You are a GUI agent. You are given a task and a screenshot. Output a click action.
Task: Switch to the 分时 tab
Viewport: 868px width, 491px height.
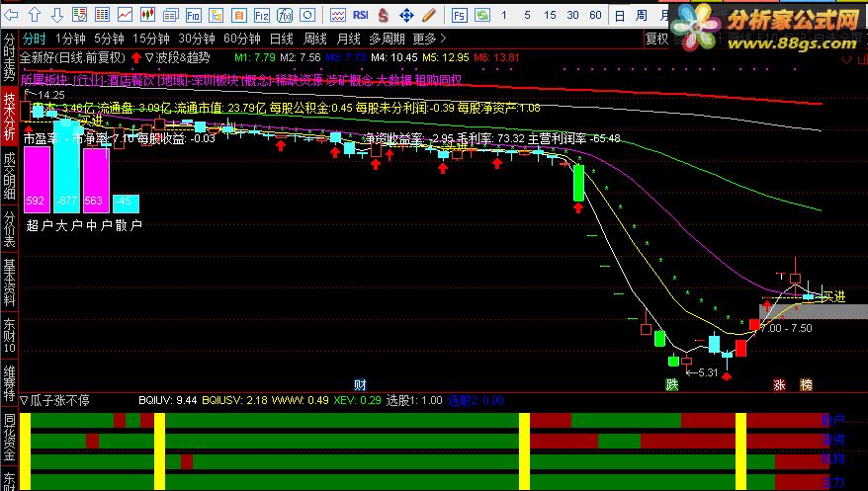34,39
